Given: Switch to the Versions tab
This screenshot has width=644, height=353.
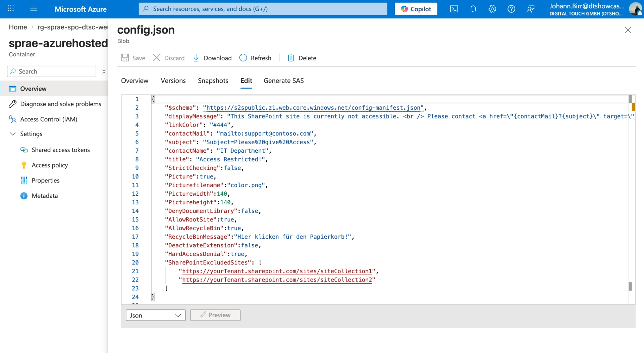Looking at the screenshot, I should point(173,81).
